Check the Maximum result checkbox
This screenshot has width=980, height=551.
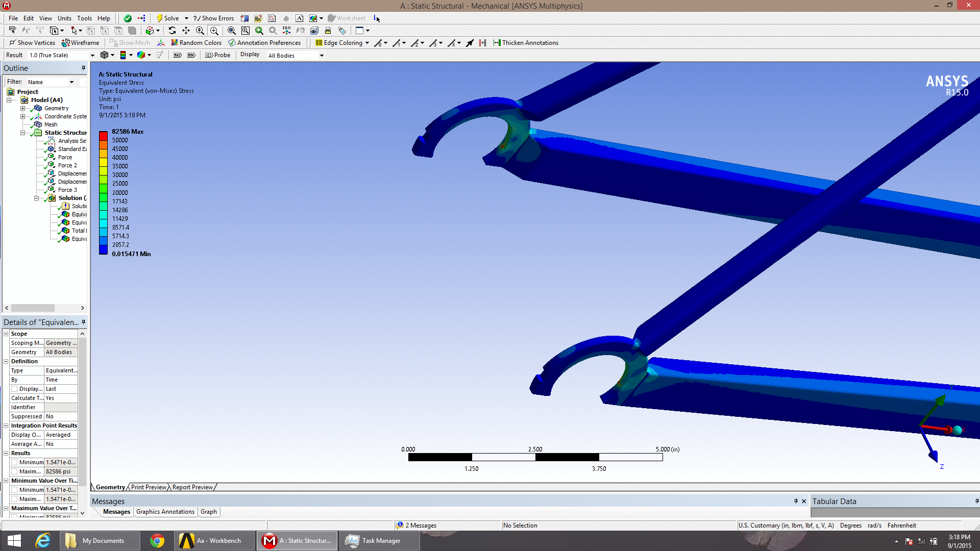(x=15, y=471)
